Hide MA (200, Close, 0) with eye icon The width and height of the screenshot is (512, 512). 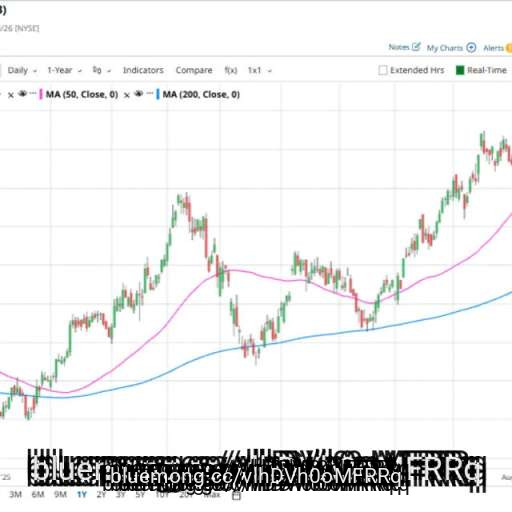139,94
